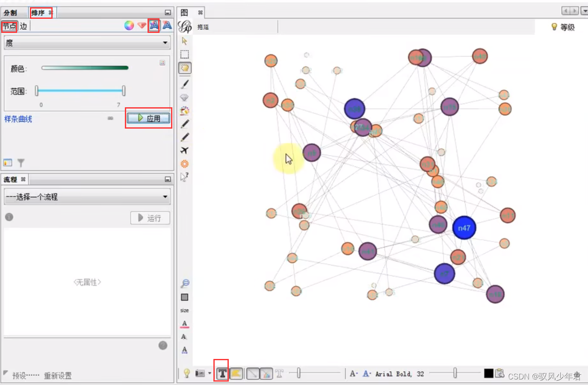This screenshot has width=588, height=385.
Task: Select the 边 tab
Action: click(24, 26)
